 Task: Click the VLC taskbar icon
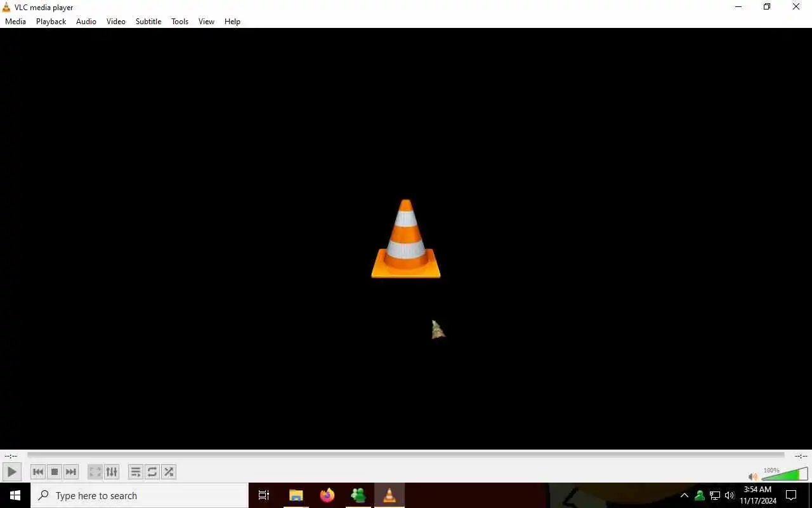pyautogui.click(x=389, y=495)
